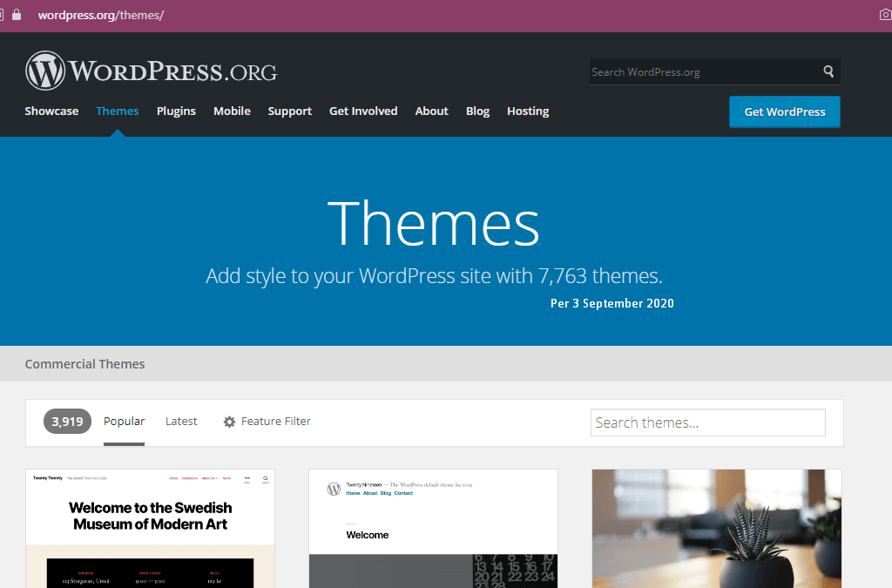Image resolution: width=892 pixels, height=588 pixels.
Task: Click the magnifier search icon in the header
Action: (828, 71)
